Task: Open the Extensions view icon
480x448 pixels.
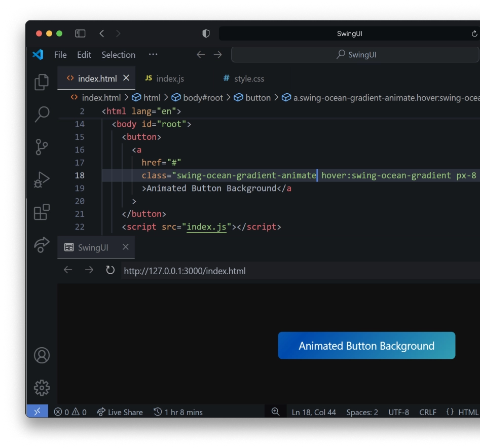Action: click(42, 212)
